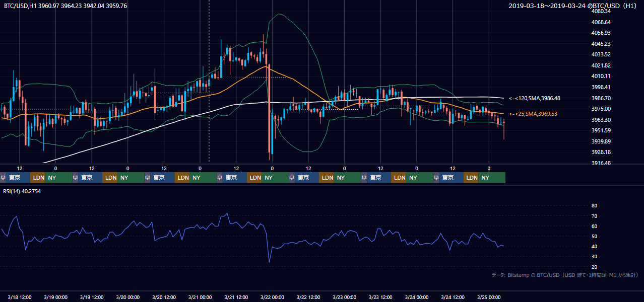644x302 pixels.
Task: Click price axis value 4080.34
Action: pos(602,11)
